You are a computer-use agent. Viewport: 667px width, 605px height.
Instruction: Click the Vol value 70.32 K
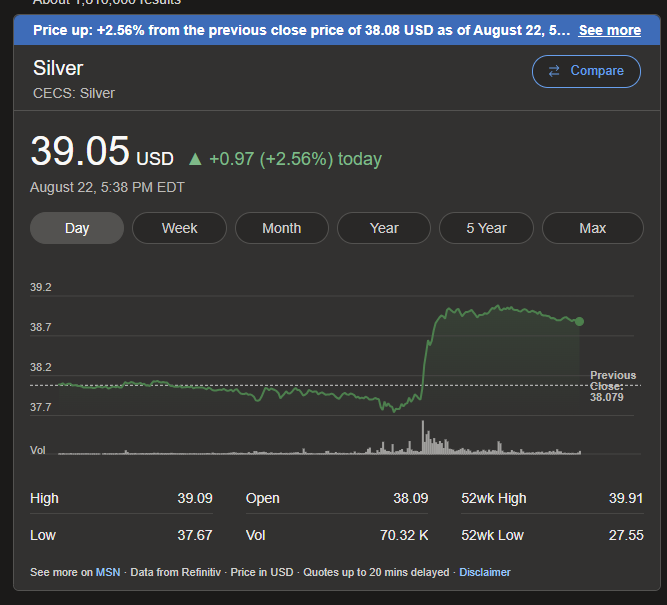[x=404, y=535]
